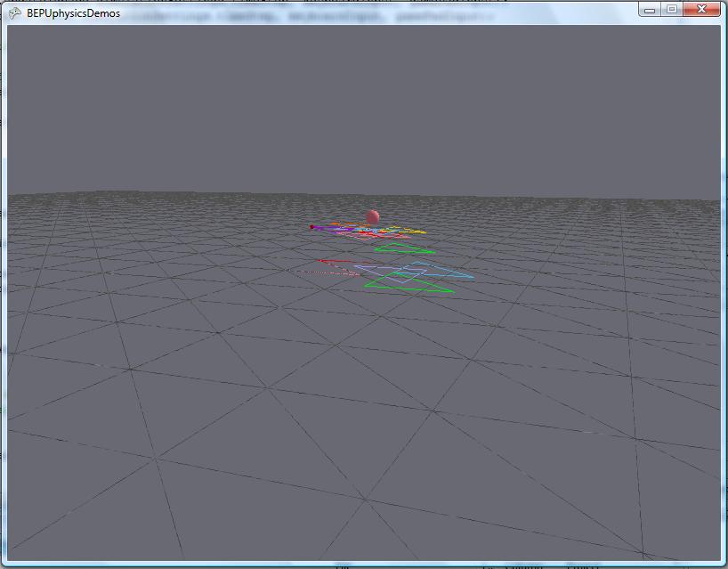The height and width of the screenshot is (569, 728).
Task: Click the BEPUphysicsDemos title text
Action: click(x=73, y=13)
